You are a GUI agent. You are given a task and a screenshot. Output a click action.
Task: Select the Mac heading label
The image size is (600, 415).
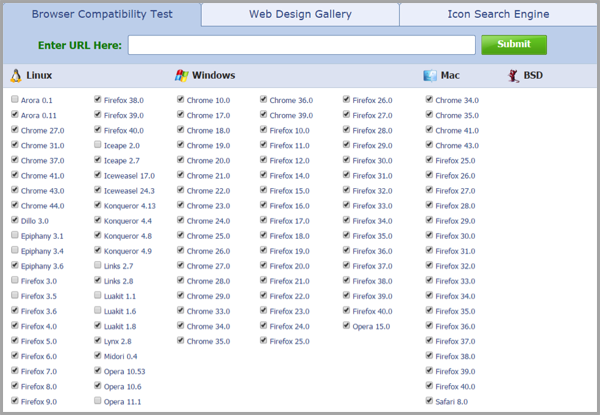pyautogui.click(x=450, y=75)
